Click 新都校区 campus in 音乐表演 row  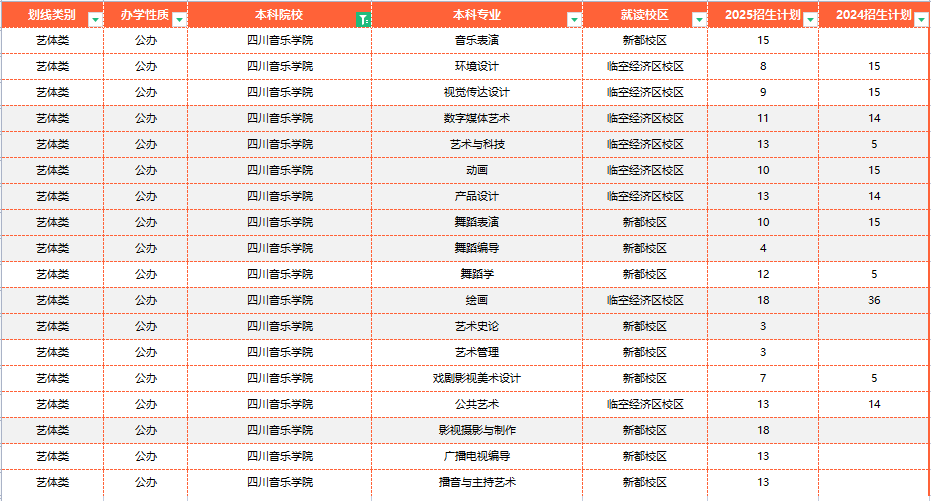tap(645, 40)
